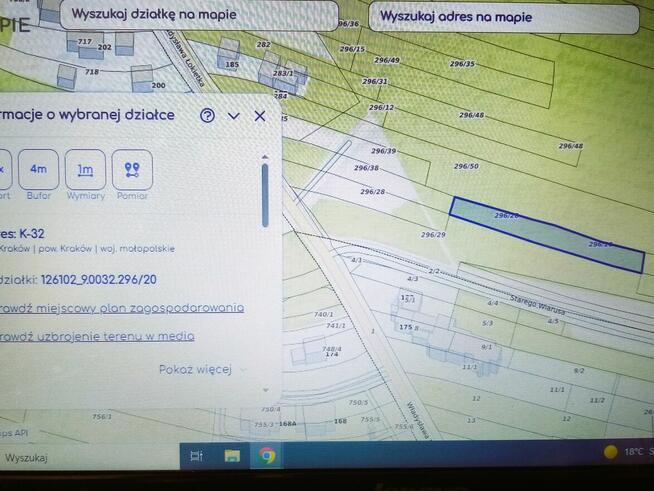Screen dimensions: 654x491
Task: Click the scroll-down arrow in the info panel
Action: (x=265, y=389)
